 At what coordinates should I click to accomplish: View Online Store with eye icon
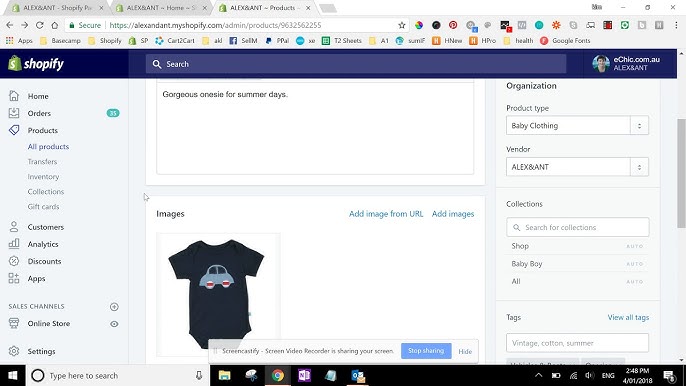[114, 324]
